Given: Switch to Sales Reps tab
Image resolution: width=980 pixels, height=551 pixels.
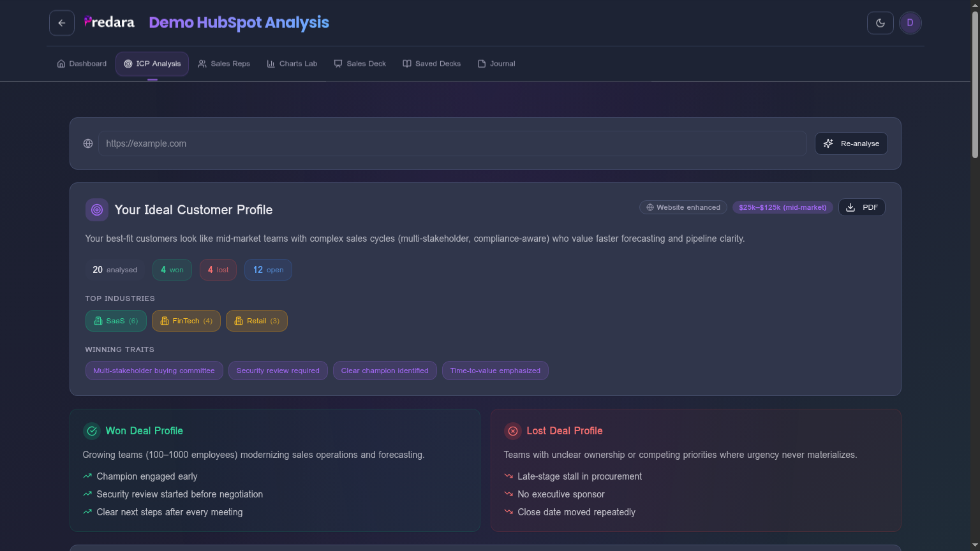Looking at the screenshot, I should click(224, 64).
